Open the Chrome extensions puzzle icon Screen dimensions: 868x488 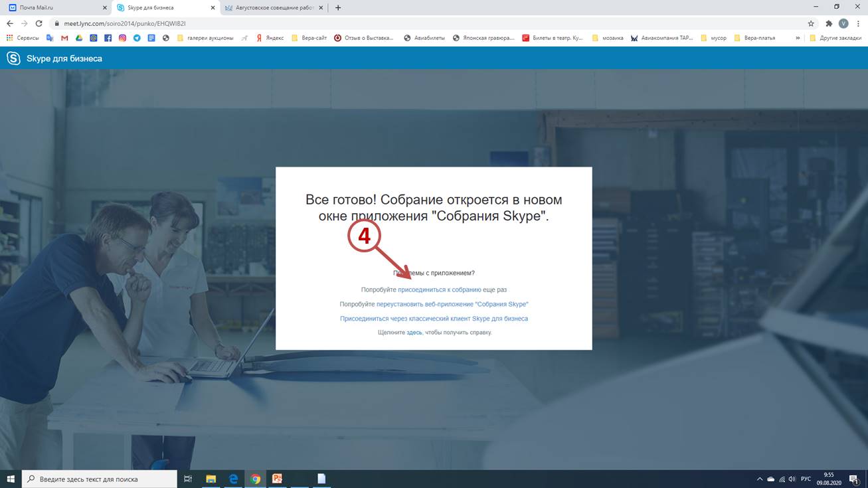click(829, 23)
